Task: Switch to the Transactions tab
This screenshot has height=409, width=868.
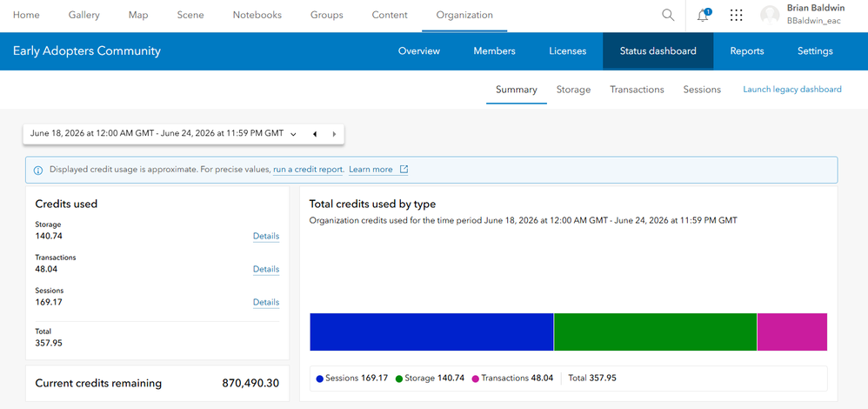Action: point(637,90)
